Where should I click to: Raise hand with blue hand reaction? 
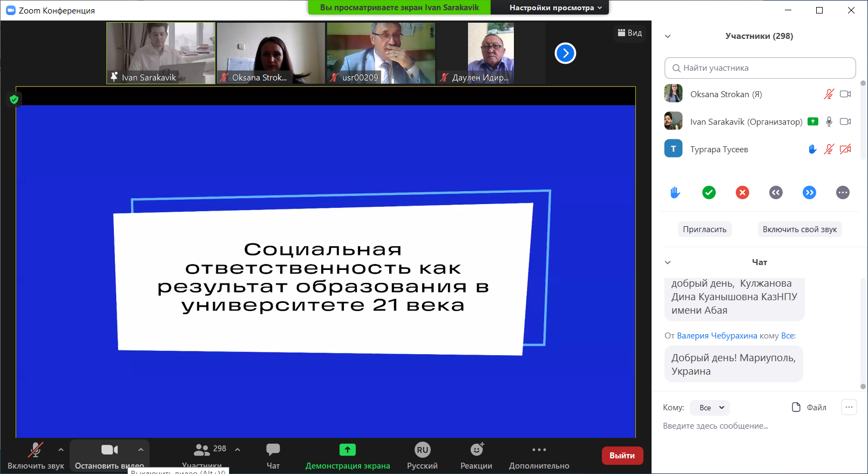pos(675,192)
